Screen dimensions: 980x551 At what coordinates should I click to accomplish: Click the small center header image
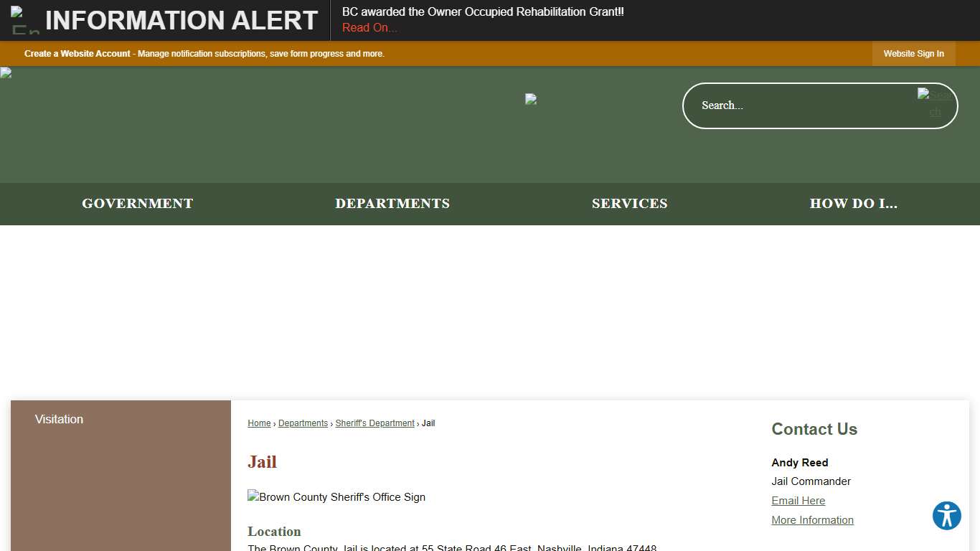(531, 99)
